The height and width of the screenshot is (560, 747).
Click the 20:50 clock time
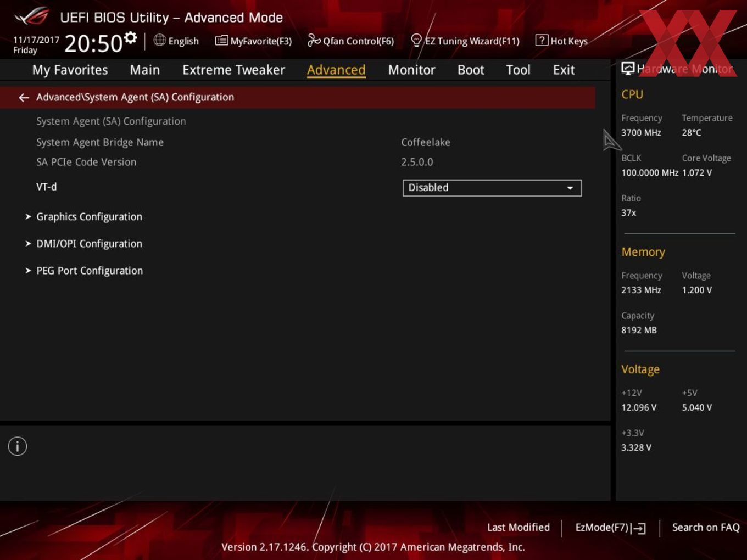[x=93, y=43]
